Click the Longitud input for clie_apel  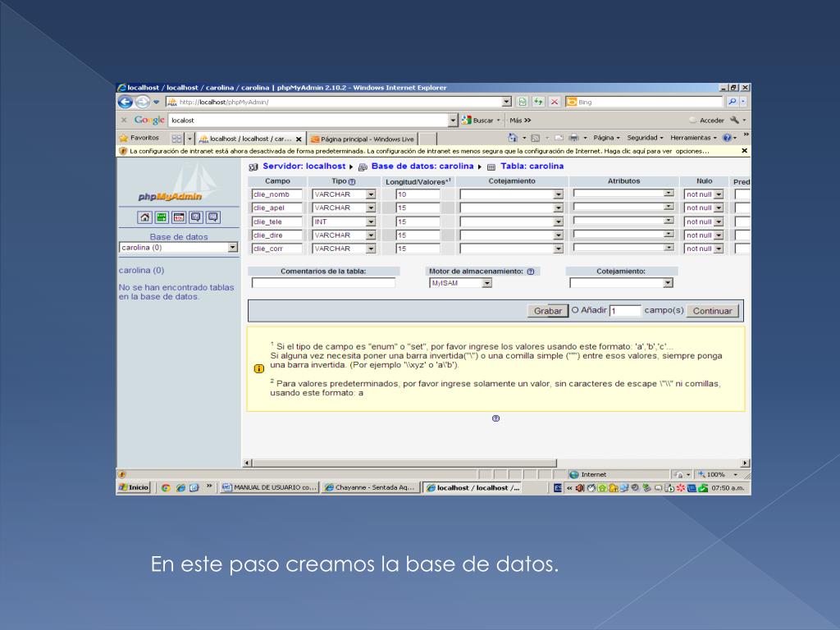point(418,208)
